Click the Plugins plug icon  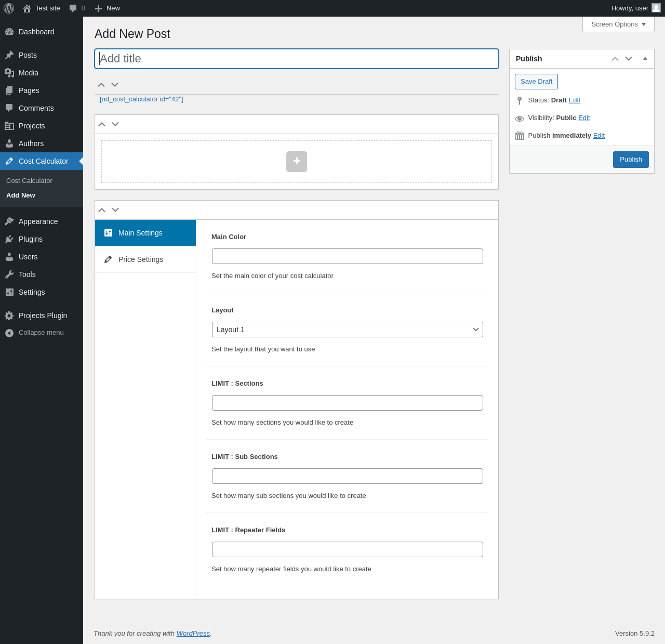click(9, 239)
